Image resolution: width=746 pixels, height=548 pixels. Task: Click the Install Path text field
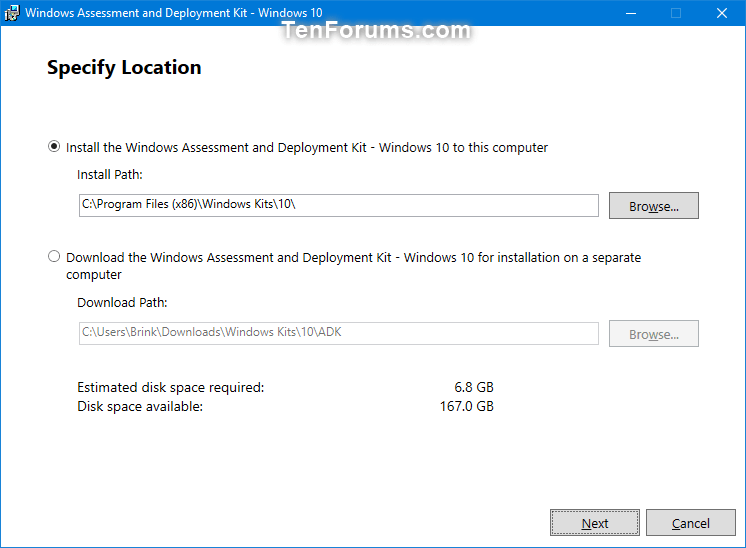338,205
